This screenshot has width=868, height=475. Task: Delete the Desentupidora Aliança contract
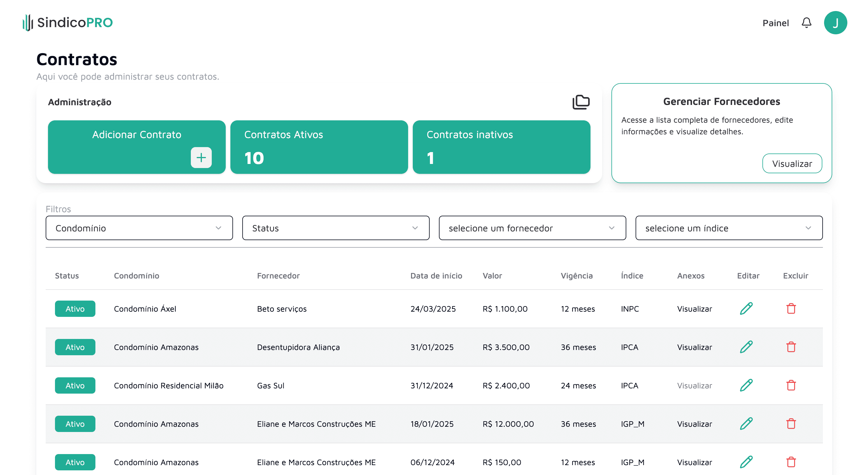coord(791,347)
